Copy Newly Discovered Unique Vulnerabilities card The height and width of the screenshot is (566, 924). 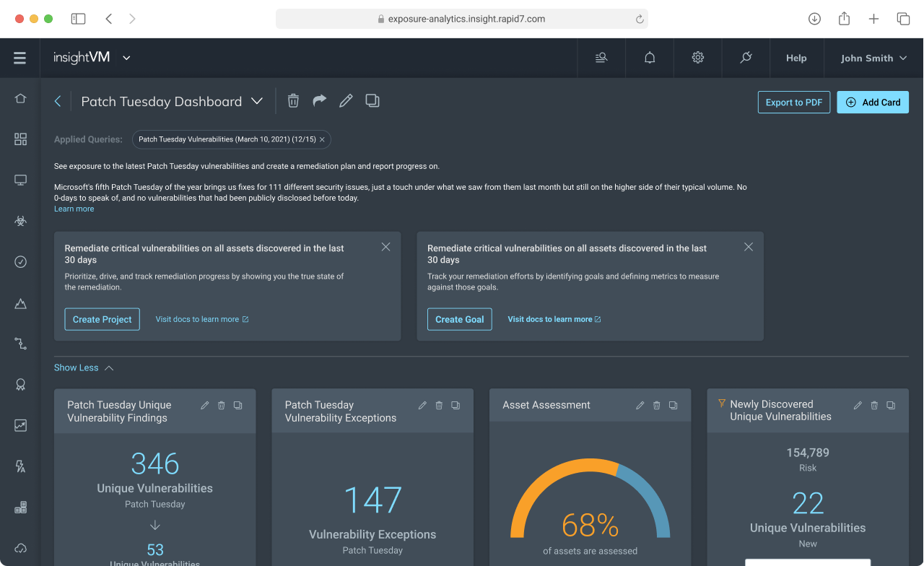[891, 406]
